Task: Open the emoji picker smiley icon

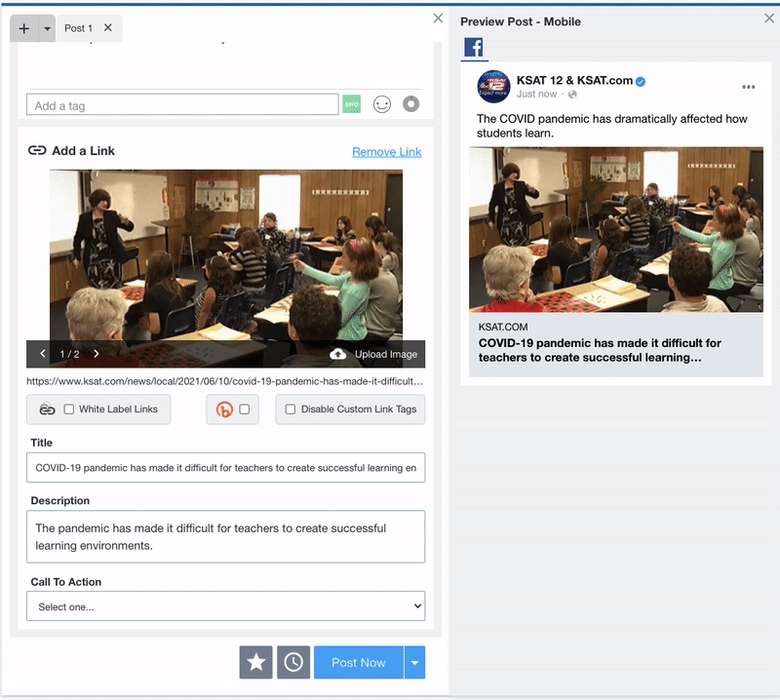Action: [x=381, y=104]
